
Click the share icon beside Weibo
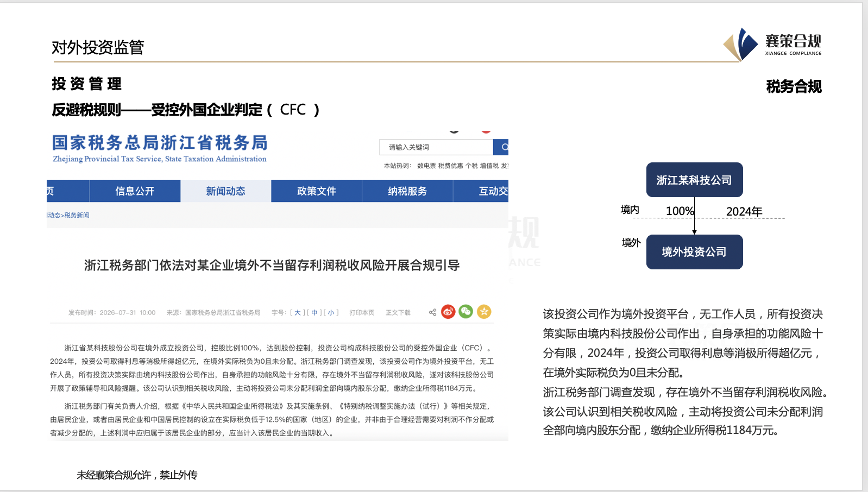coord(432,312)
